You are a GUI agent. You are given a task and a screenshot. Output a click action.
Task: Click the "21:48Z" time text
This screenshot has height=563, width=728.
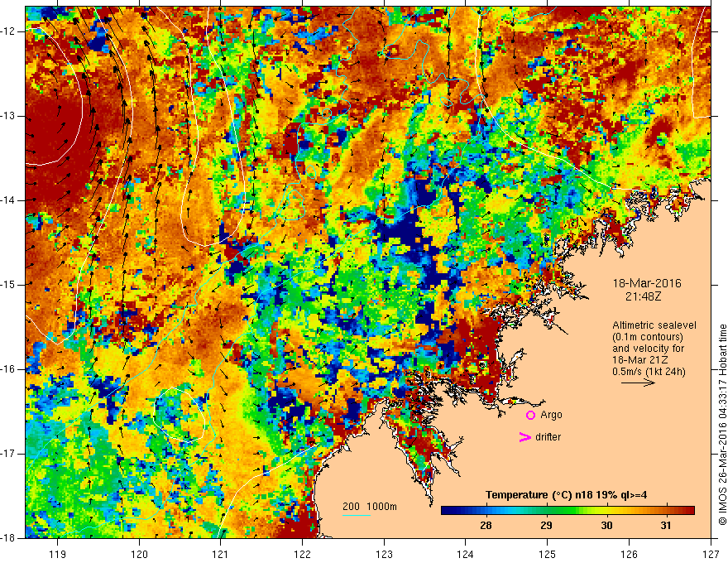pos(643,296)
